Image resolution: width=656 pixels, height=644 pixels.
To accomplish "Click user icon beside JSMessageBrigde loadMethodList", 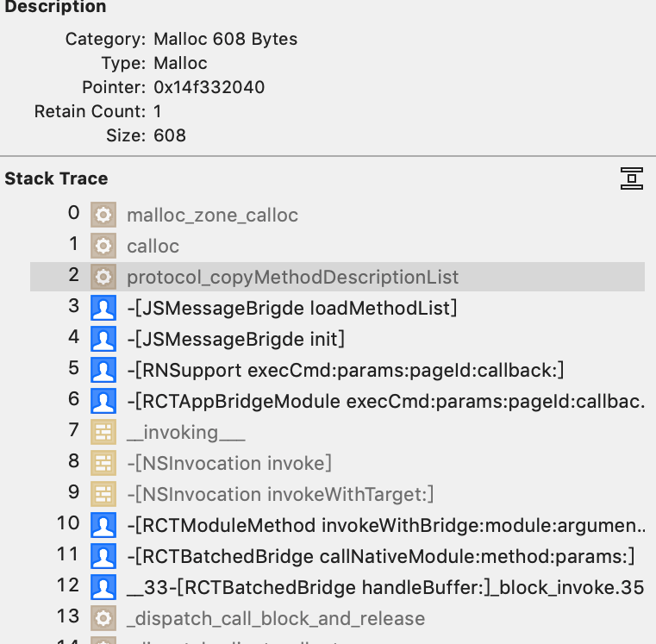I will [x=103, y=308].
